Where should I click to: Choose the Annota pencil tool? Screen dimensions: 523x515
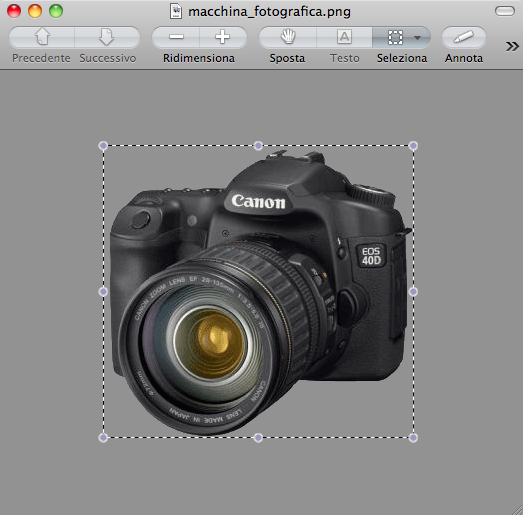[x=464, y=37]
